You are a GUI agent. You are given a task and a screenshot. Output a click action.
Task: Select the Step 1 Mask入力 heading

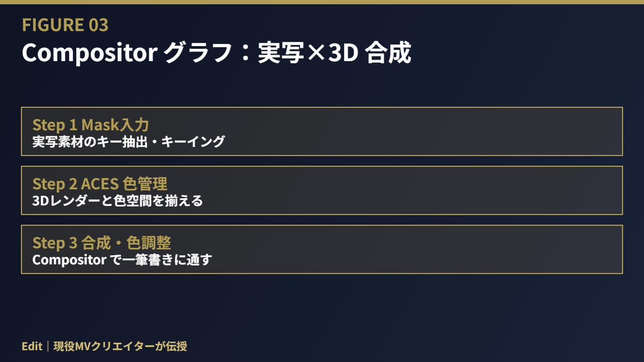(90, 124)
